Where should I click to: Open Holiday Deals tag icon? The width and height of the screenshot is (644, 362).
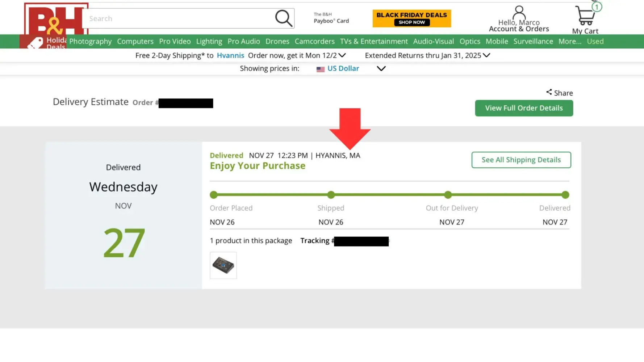tap(35, 43)
